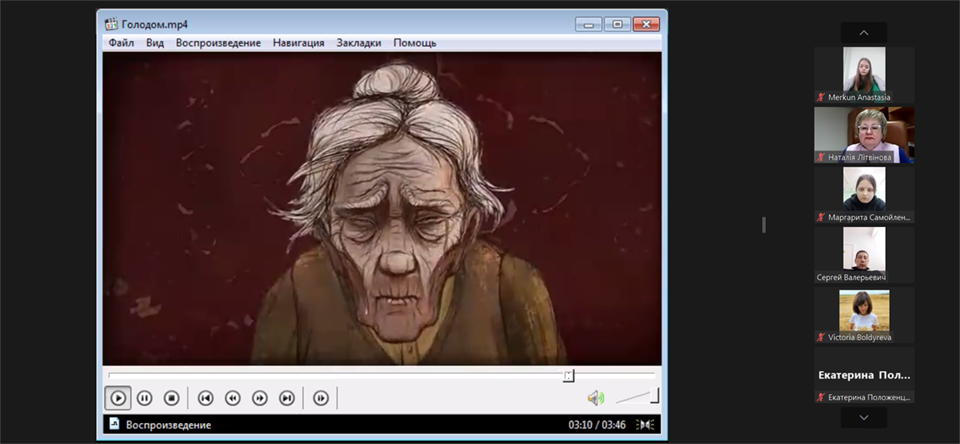Skip to next track button
960x444 pixels.
287,398
